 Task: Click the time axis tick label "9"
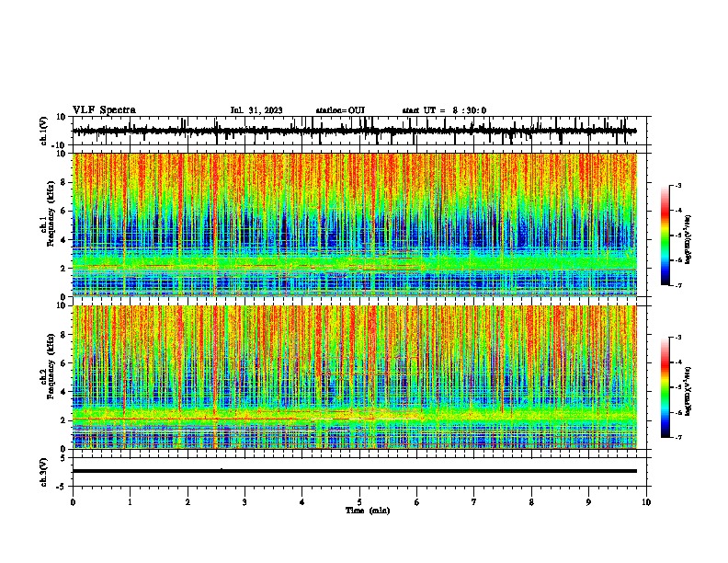point(588,502)
